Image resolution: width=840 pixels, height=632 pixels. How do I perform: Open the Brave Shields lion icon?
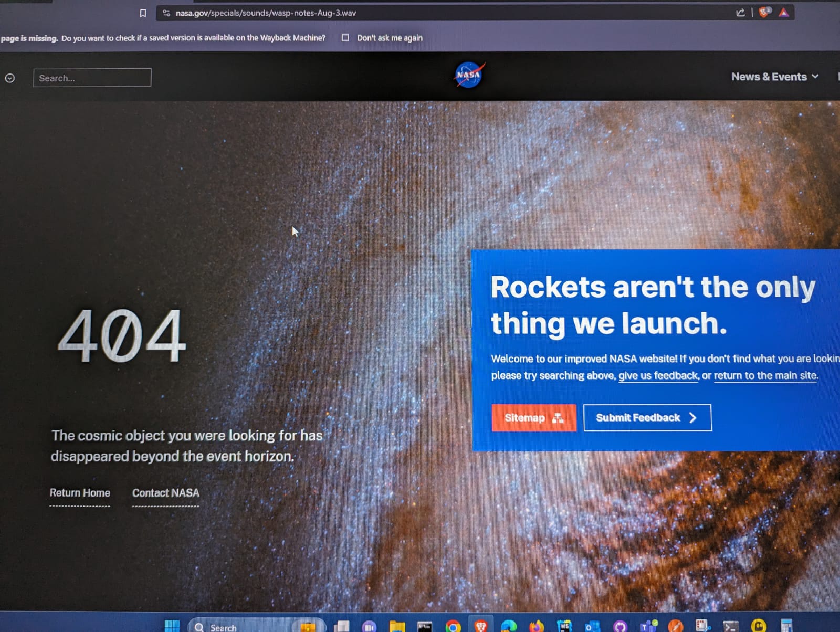[764, 13]
